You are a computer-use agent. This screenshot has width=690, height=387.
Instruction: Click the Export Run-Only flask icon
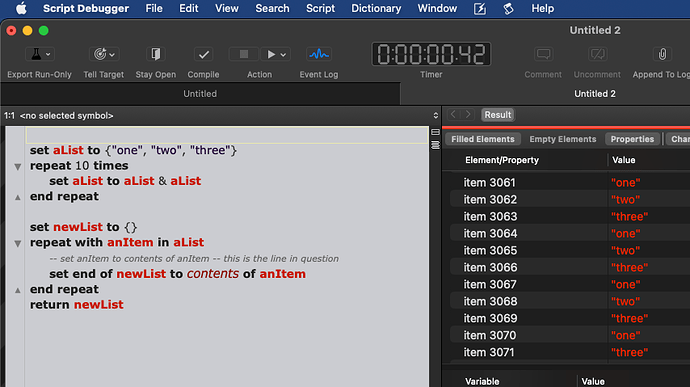36,54
